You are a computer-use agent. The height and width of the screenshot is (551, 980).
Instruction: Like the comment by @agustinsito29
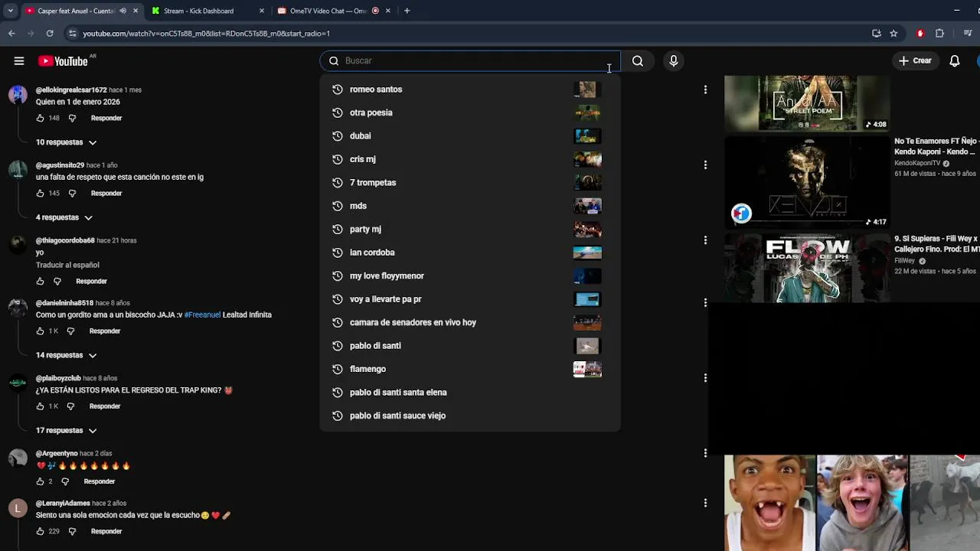pyautogui.click(x=41, y=194)
